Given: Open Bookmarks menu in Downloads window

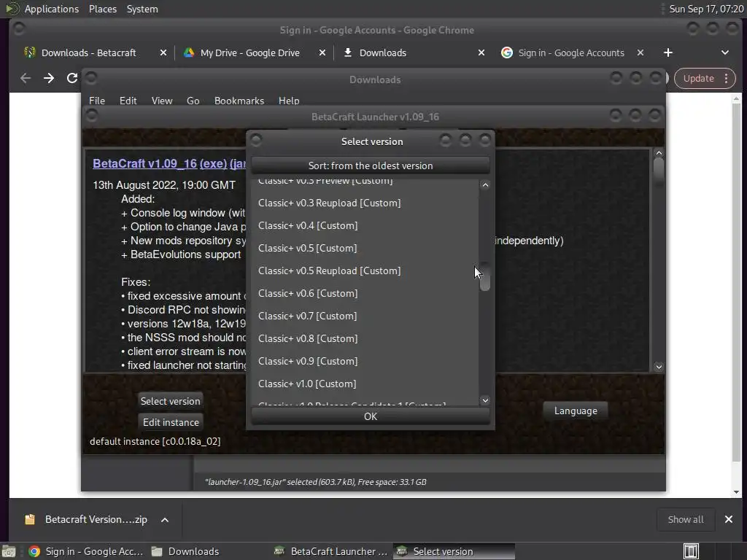Looking at the screenshot, I should 239,101.
